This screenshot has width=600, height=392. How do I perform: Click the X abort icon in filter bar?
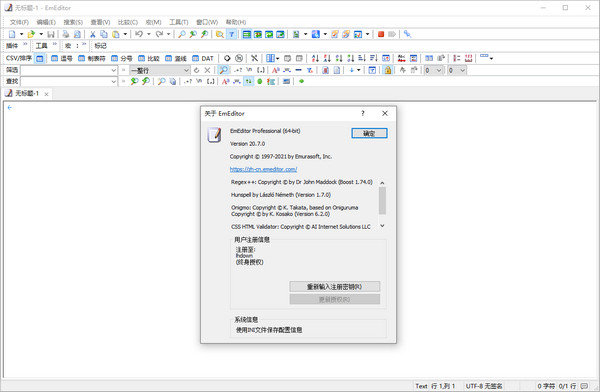(x=207, y=70)
